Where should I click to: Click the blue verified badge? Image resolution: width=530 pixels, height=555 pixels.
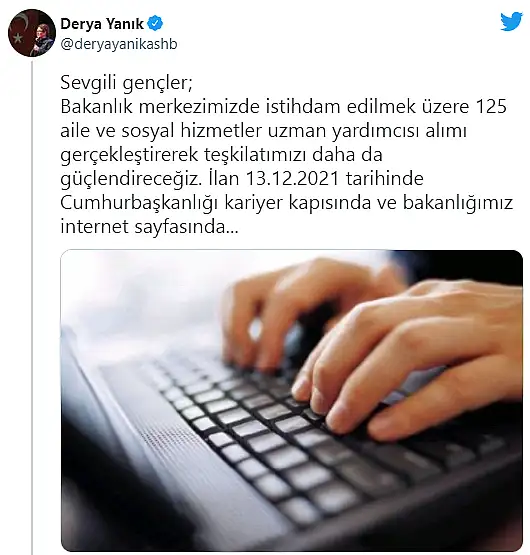(155, 24)
